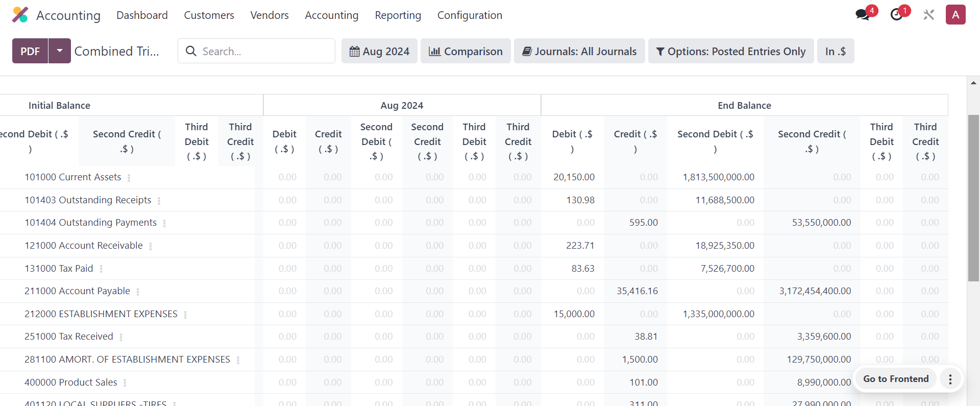The image size is (980, 406).
Task: Click the PDF export button
Action: (x=30, y=51)
